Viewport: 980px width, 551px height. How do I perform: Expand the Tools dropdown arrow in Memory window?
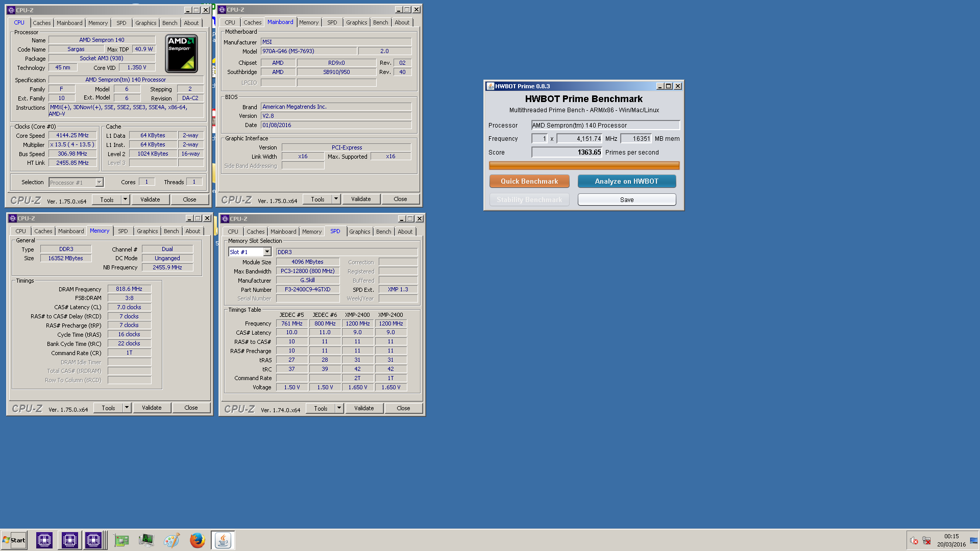[127, 408]
